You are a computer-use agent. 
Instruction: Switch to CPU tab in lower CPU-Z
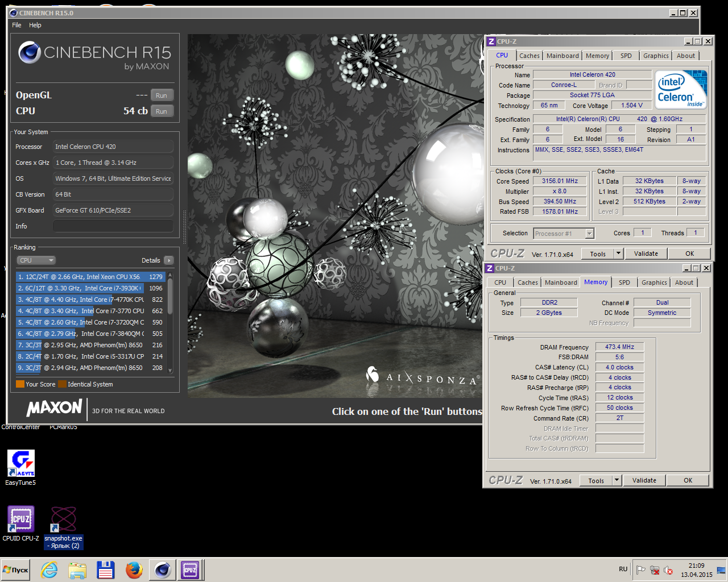[x=500, y=282]
